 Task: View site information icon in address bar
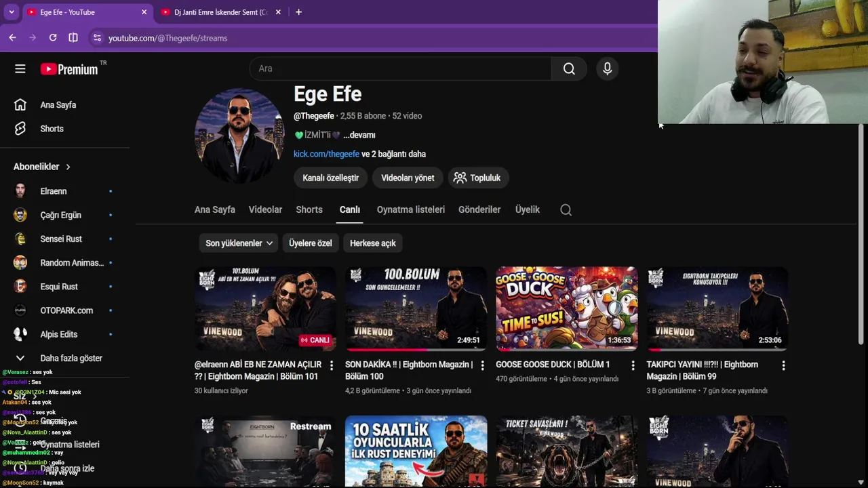(x=97, y=38)
